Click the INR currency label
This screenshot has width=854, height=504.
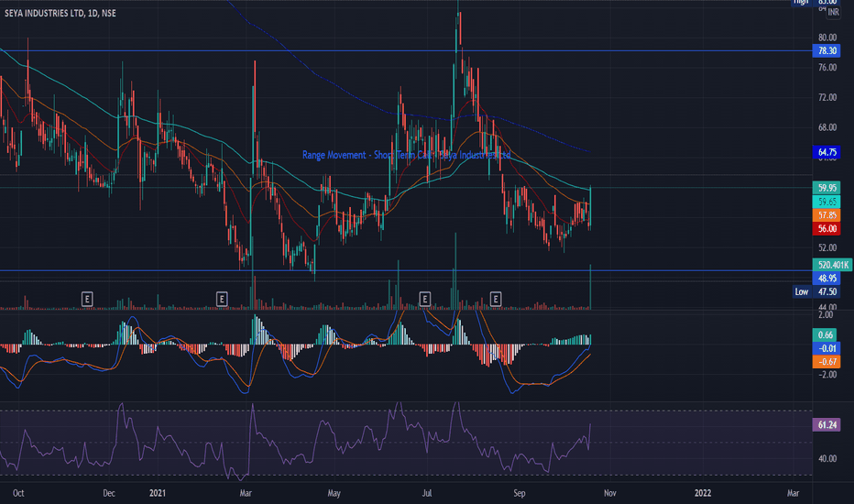click(833, 13)
